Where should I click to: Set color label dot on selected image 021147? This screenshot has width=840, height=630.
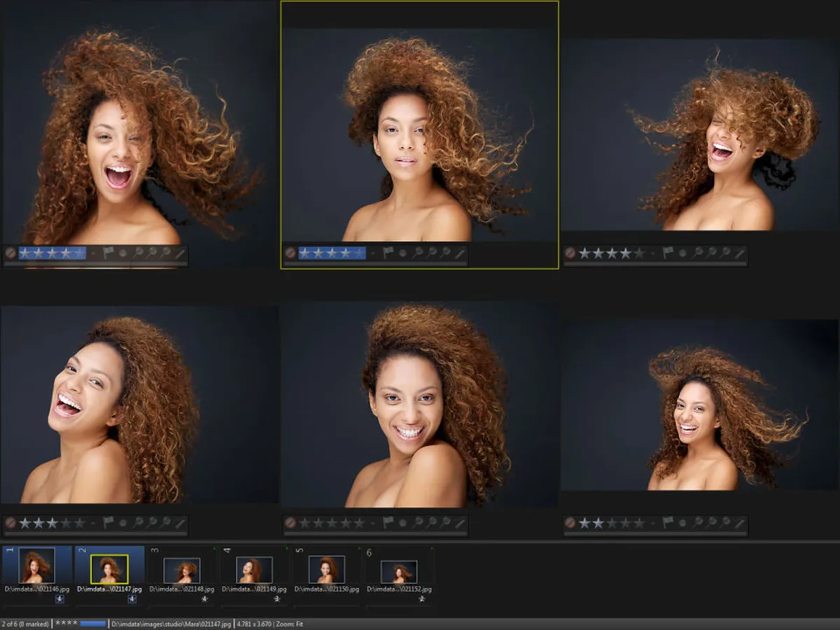[x=402, y=253]
